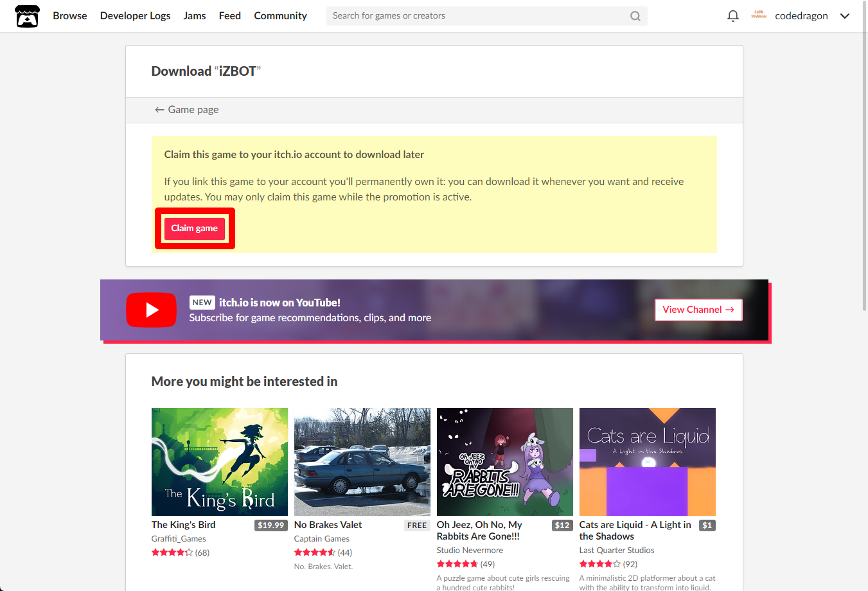Click the $19.99 price tag
The image size is (868, 591).
click(x=271, y=525)
